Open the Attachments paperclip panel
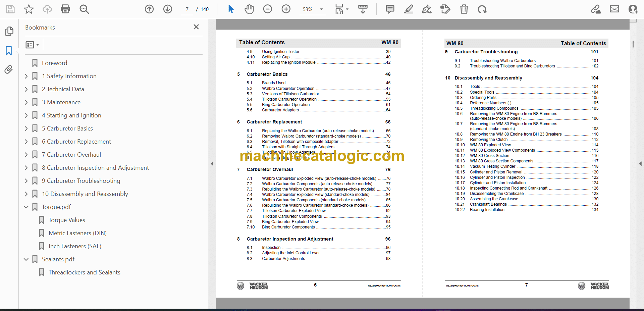Viewport: 644px width, 311px height. click(9, 69)
